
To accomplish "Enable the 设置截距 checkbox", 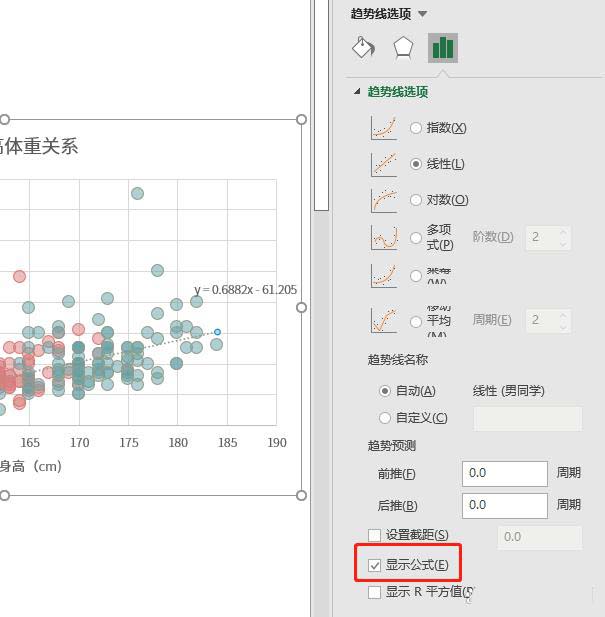I will click(x=375, y=536).
